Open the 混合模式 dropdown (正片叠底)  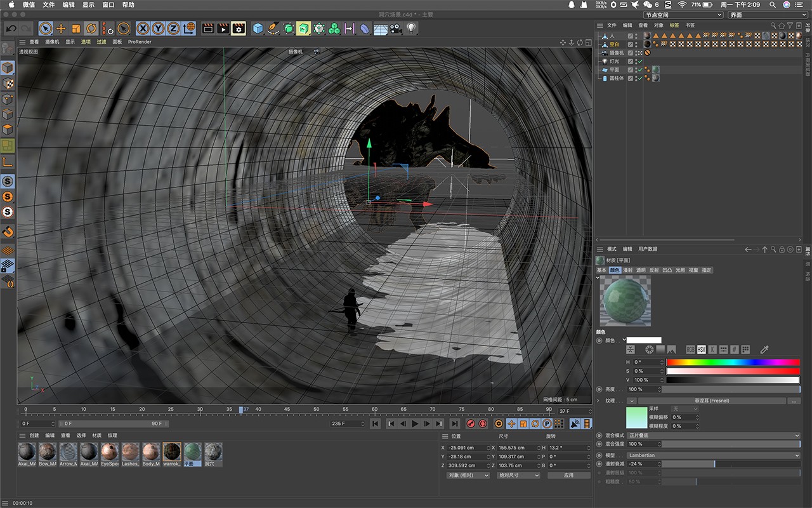713,436
